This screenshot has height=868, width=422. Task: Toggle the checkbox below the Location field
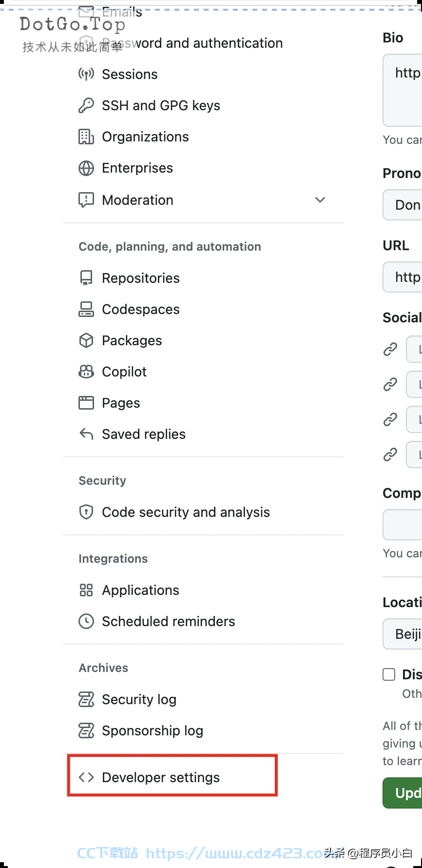tap(389, 674)
